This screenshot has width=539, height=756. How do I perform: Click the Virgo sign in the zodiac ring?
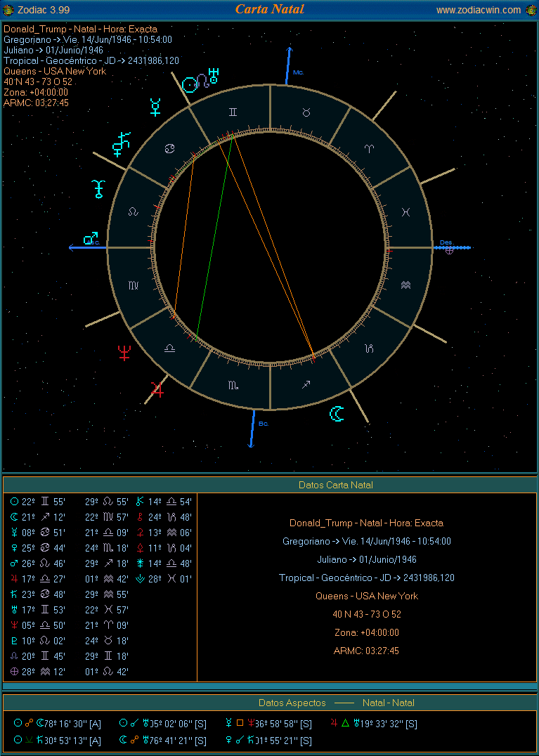pyautogui.click(x=134, y=285)
